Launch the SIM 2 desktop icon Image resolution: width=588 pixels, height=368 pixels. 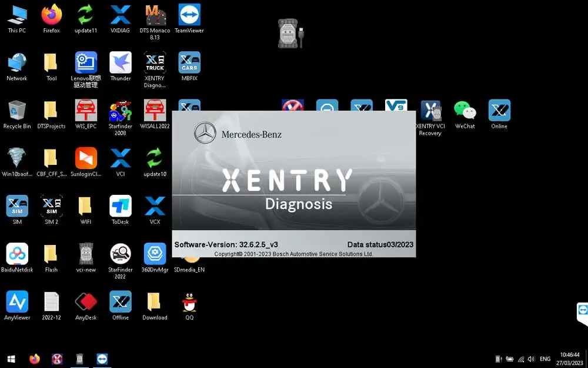[x=51, y=210]
